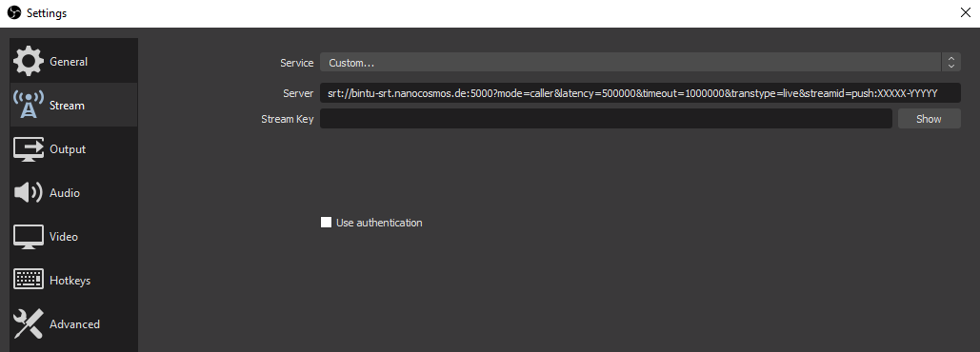Switch to the Hotkeys tab label
Image resolution: width=980 pixels, height=352 pixels.
point(70,281)
